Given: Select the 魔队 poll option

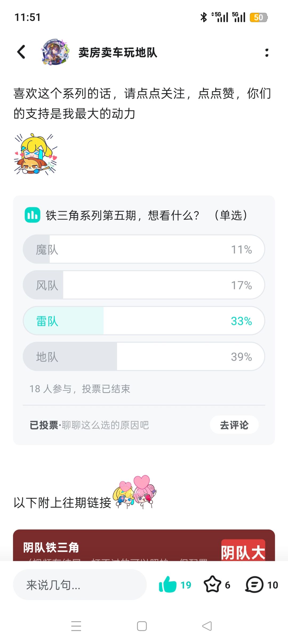Looking at the screenshot, I should coord(144,249).
